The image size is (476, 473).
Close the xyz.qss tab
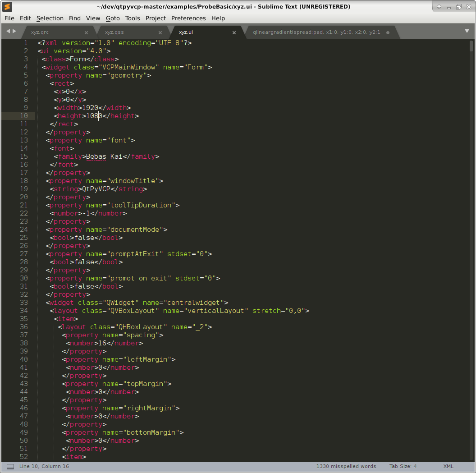point(160,32)
